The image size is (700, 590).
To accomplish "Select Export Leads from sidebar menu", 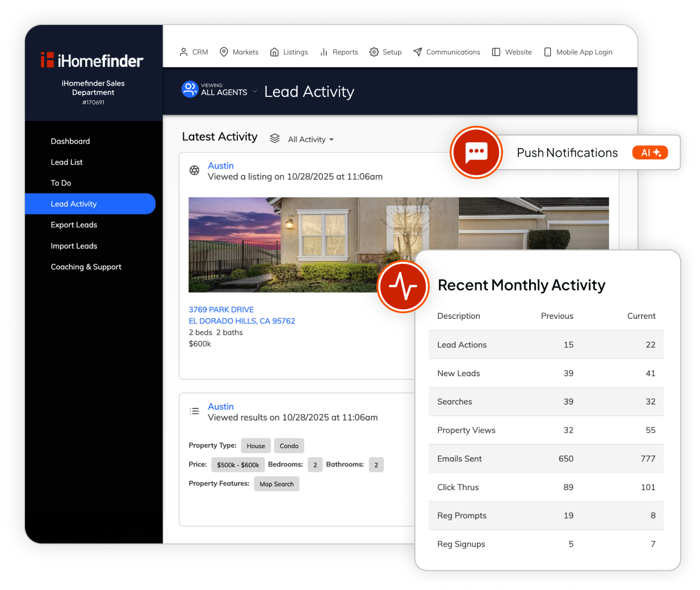I will click(x=74, y=225).
